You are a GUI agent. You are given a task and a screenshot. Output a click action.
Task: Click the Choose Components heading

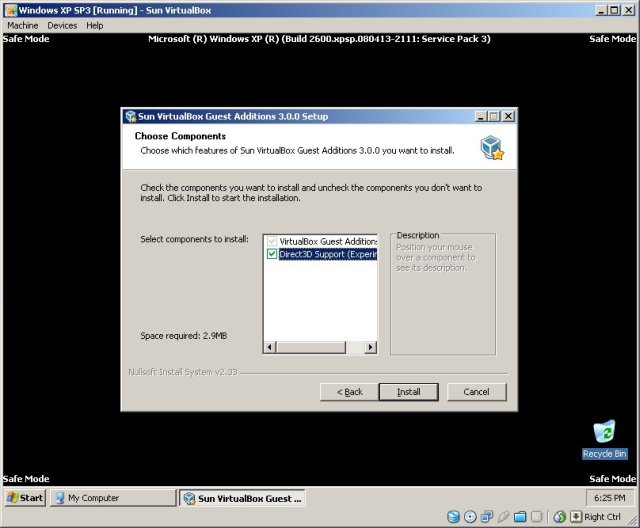click(180, 136)
